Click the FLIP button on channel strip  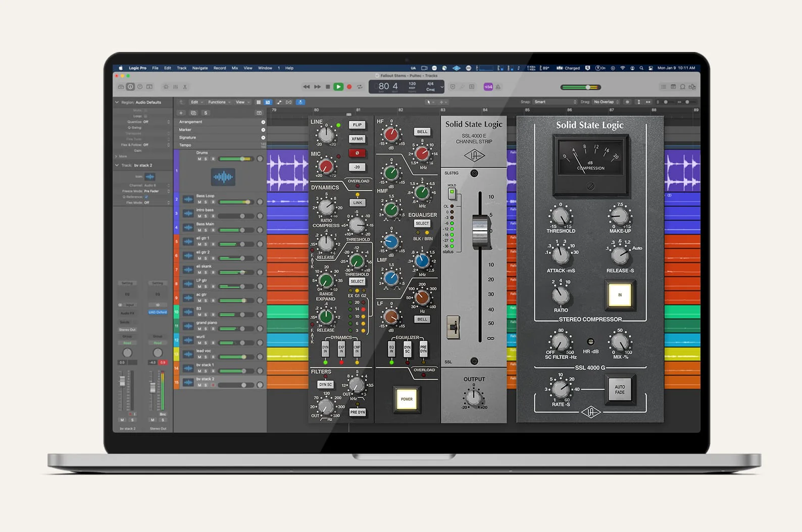357,125
